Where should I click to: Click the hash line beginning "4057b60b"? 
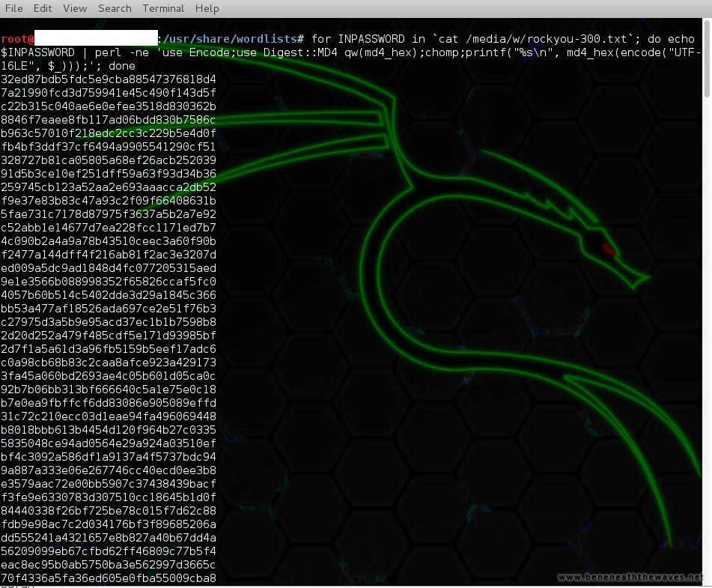(x=109, y=295)
